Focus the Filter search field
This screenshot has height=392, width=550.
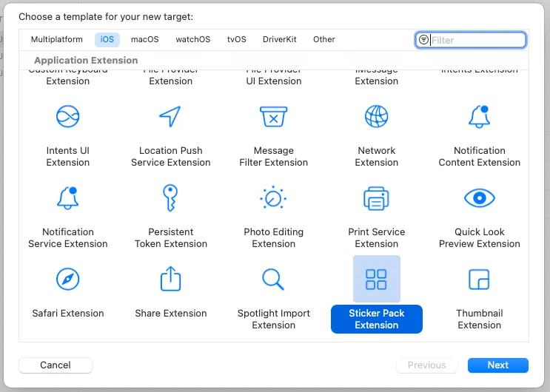(x=471, y=40)
